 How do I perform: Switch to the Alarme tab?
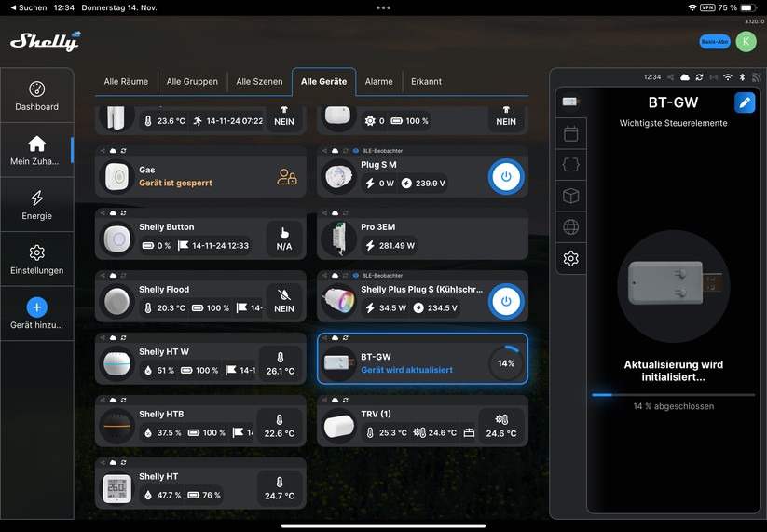click(x=378, y=82)
